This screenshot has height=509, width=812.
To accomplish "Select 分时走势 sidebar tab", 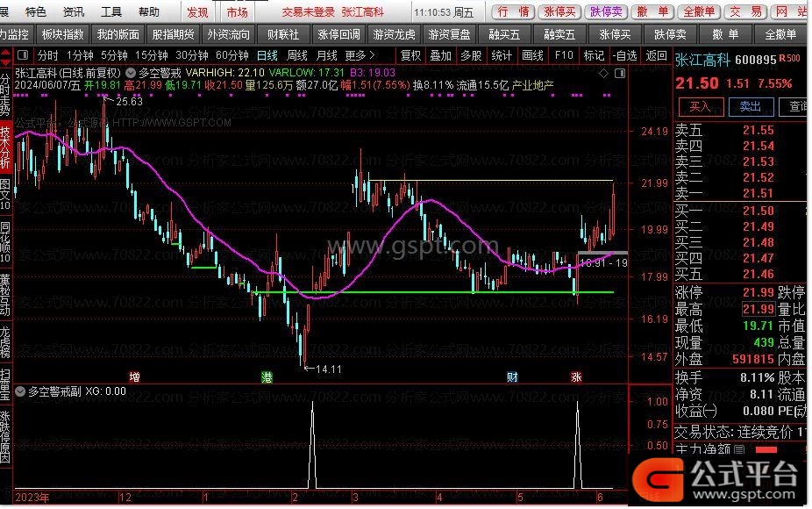I will pos(5,96).
